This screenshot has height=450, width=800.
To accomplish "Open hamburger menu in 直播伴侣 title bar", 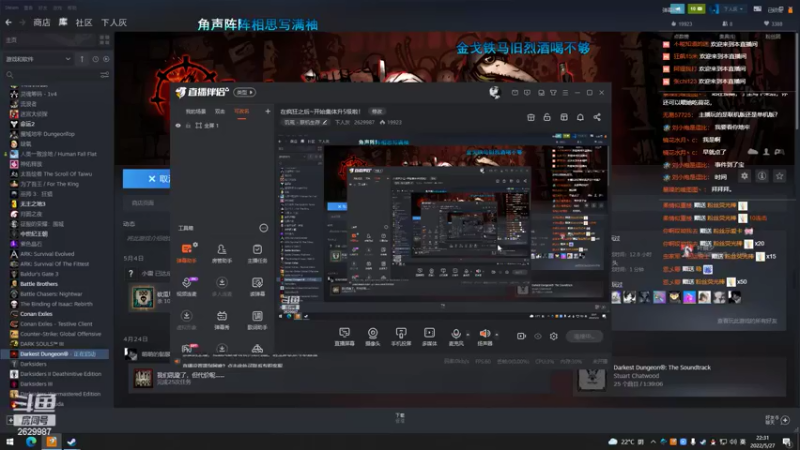I will pyautogui.click(x=565, y=93).
